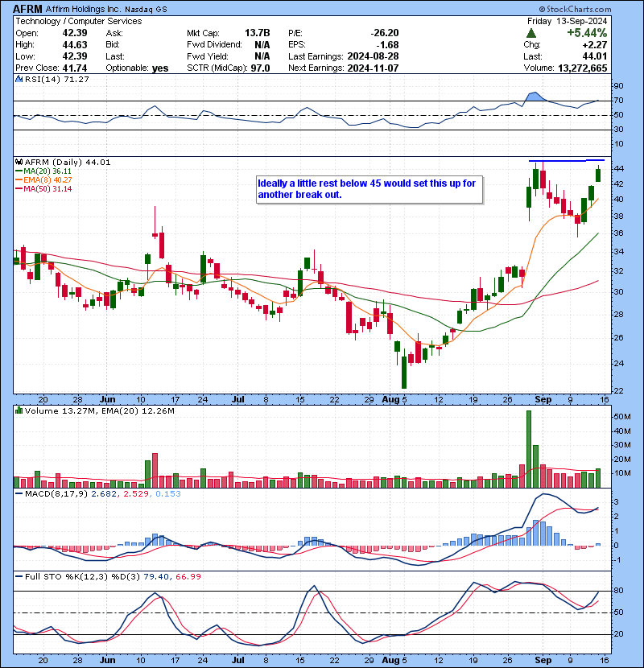Click the blue resistance line near 45
Viewport: 644px width, 668px height.
click(x=567, y=161)
